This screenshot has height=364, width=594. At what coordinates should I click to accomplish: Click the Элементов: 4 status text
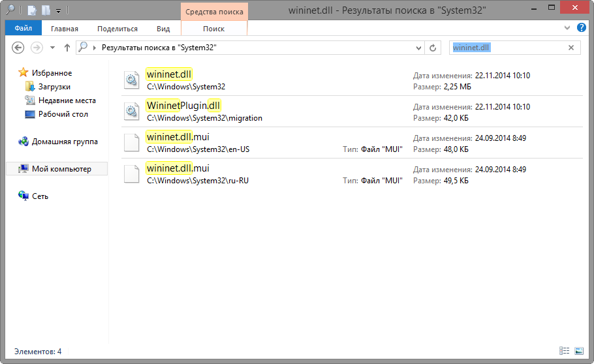pos(38,352)
